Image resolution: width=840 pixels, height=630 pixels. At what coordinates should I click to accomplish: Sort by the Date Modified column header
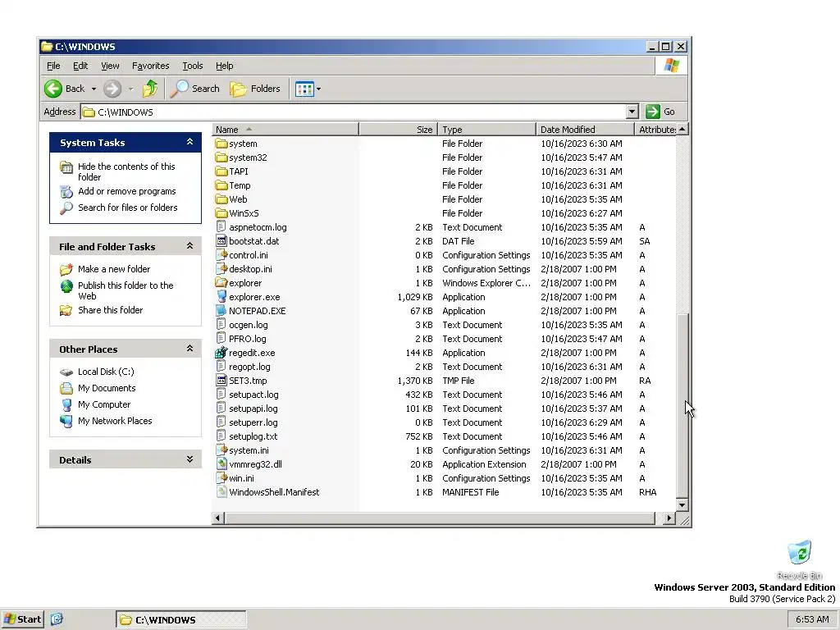coord(584,130)
